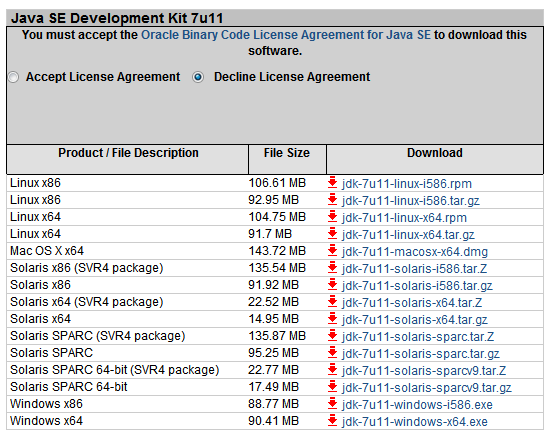
Task: Click the 17.49 MB file size value
Action: click(x=274, y=387)
